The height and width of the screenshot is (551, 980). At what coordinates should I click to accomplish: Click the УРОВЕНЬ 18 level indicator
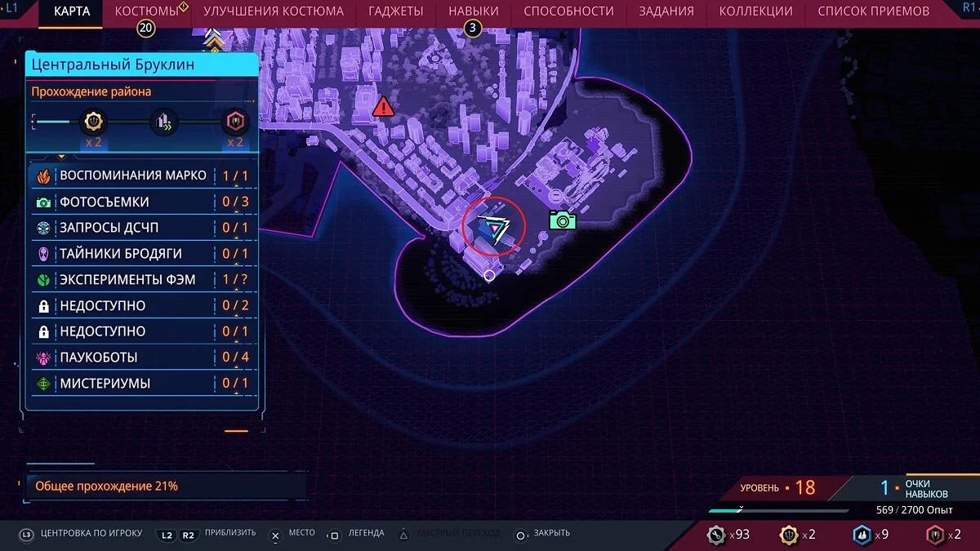(777, 488)
